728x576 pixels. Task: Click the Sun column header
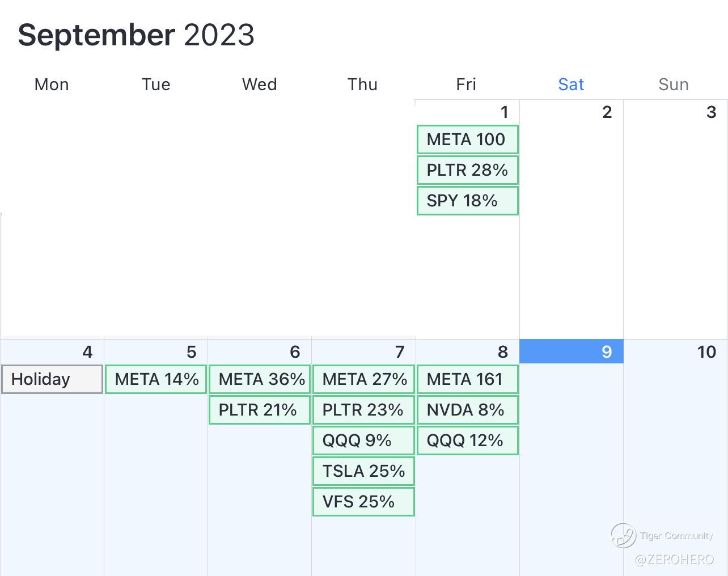pyautogui.click(x=674, y=84)
